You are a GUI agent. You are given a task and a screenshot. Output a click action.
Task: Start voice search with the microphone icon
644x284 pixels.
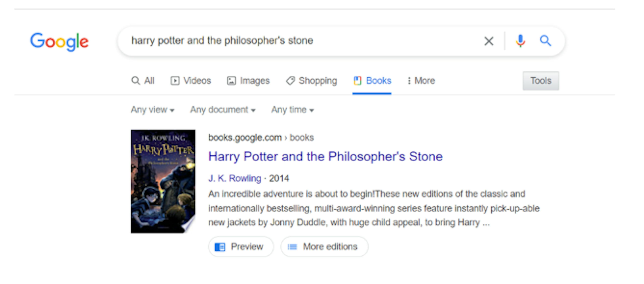(520, 41)
